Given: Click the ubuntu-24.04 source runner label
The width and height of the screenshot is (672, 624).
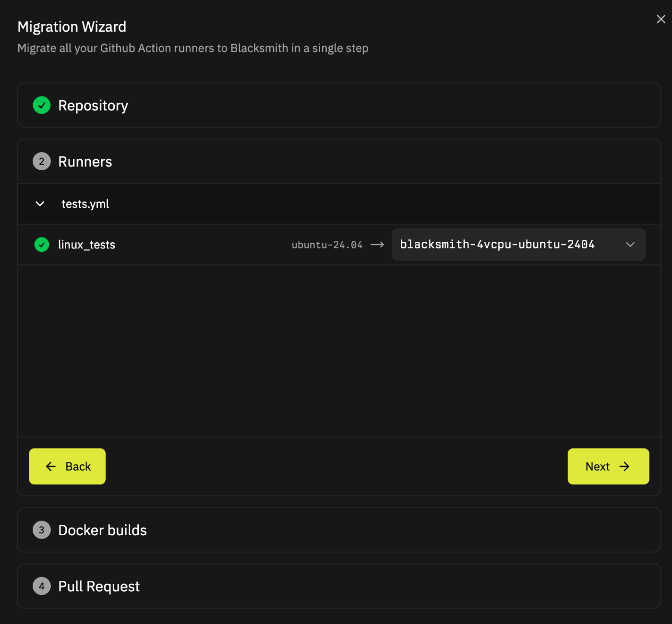Looking at the screenshot, I should 327,245.
